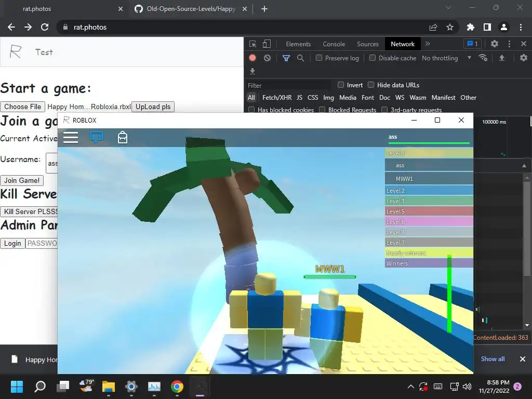Open Chrome from the Windows taskbar
The width and height of the screenshot is (532, 399).
(x=177, y=387)
